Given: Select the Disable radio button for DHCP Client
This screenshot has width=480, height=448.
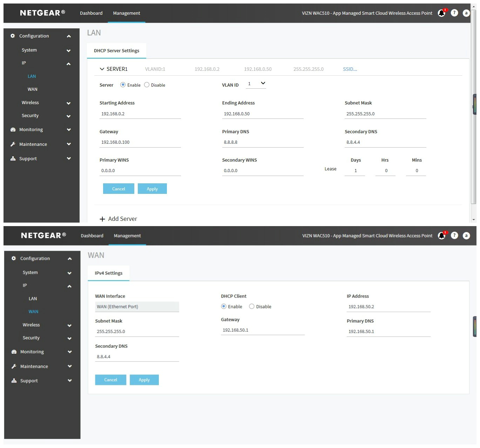Looking at the screenshot, I should pyautogui.click(x=251, y=306).
